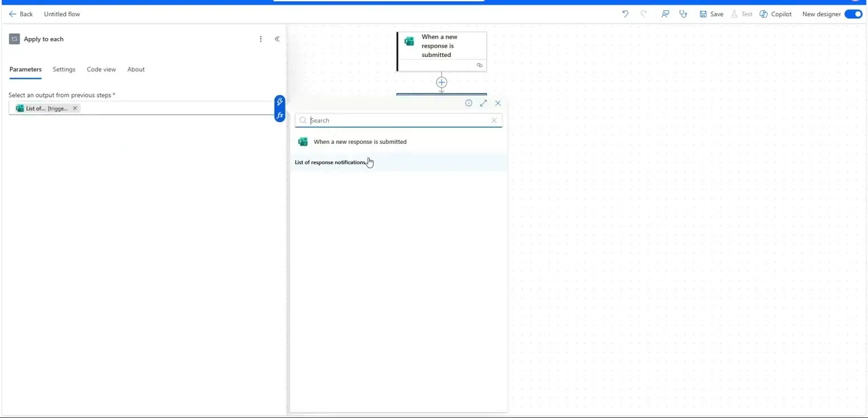Click the Search box in dynamic content

tap(399, 120)
